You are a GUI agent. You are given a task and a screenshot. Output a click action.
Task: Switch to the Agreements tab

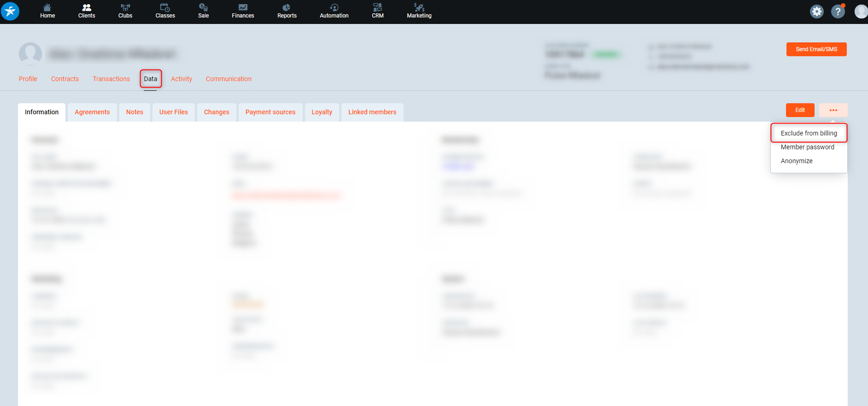[x=92, y=112]
